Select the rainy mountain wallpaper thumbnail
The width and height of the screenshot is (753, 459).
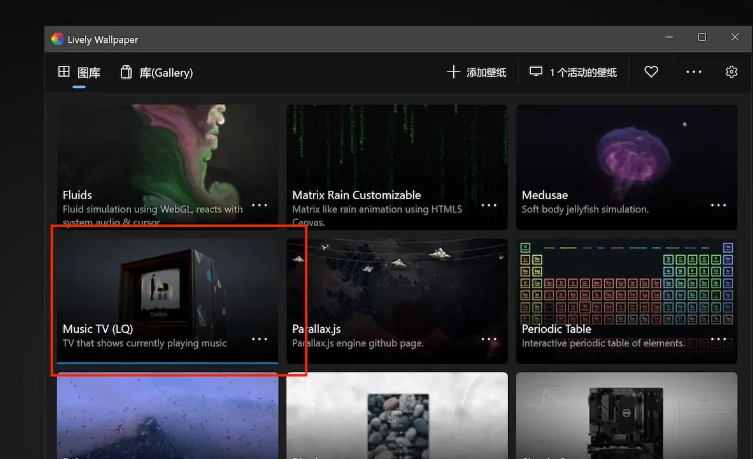tap(167, 416)
